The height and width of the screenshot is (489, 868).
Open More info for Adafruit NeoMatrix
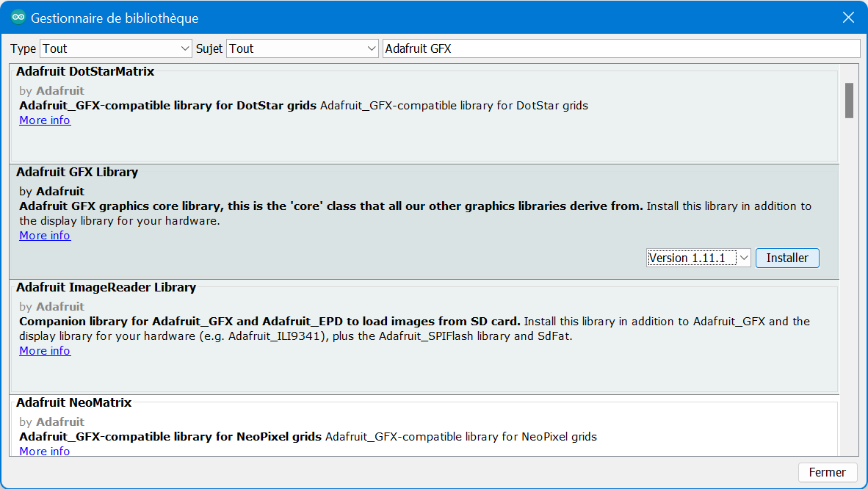45,451
